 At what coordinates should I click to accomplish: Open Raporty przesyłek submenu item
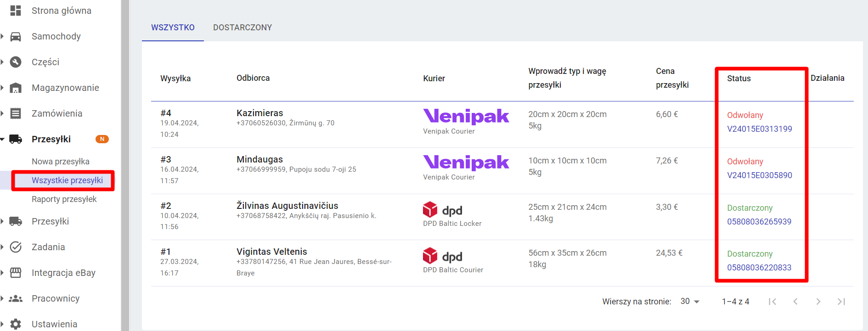point(64,199)
